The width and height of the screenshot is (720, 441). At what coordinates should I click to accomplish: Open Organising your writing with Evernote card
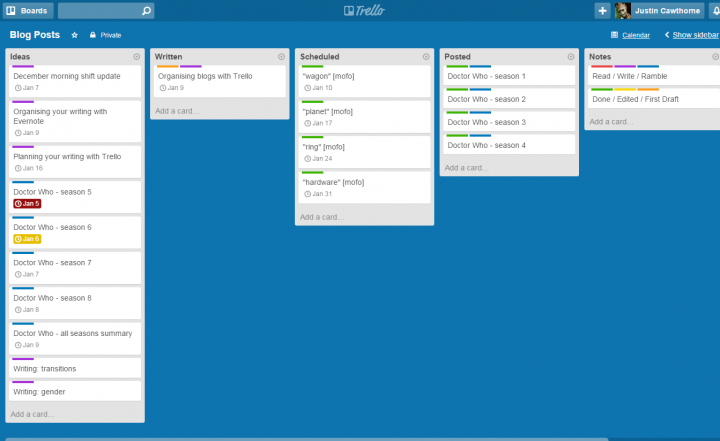point(75,121)
